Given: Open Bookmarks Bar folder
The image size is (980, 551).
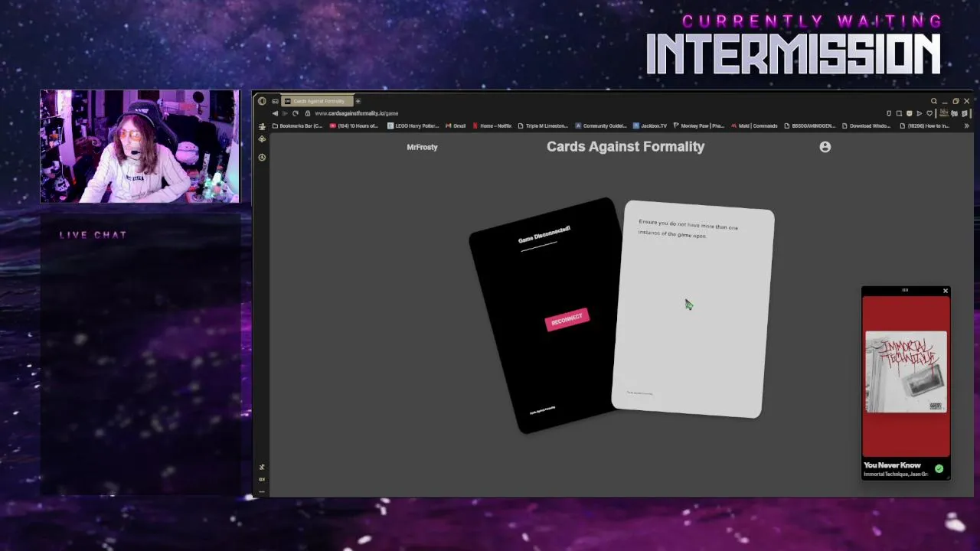Looking at the screenshot, I should coord(298,126).
